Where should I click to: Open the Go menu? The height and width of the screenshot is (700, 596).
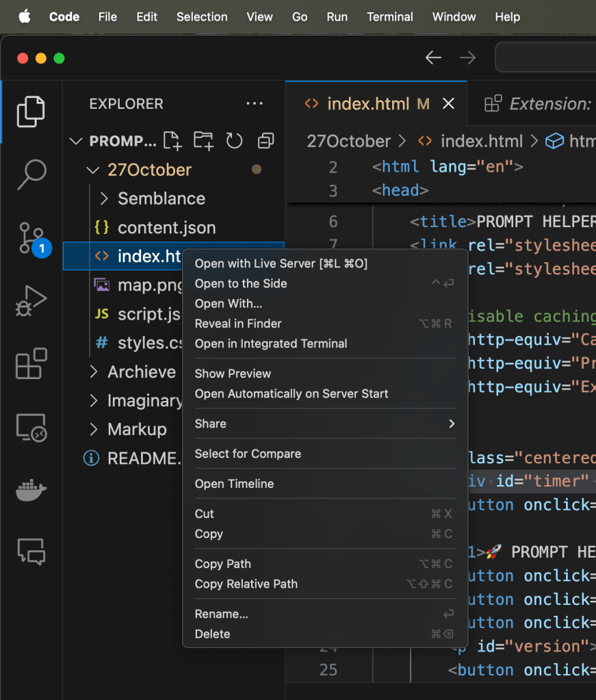point(300,17)
